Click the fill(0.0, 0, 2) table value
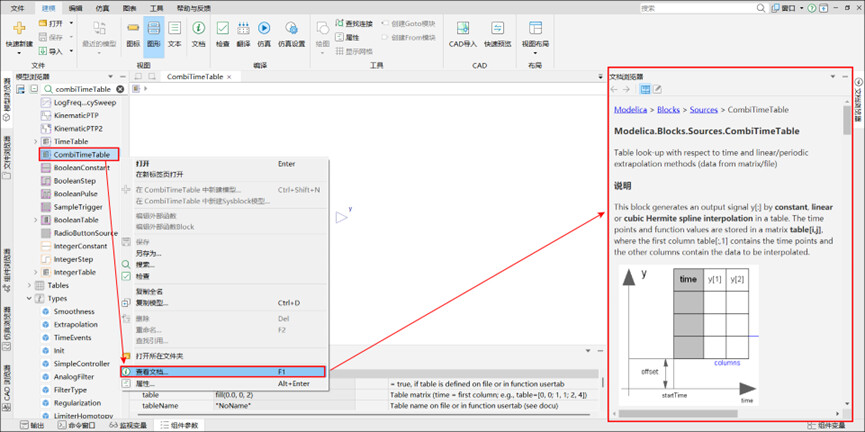Screen dimensions: 865x432 point(284,395)
